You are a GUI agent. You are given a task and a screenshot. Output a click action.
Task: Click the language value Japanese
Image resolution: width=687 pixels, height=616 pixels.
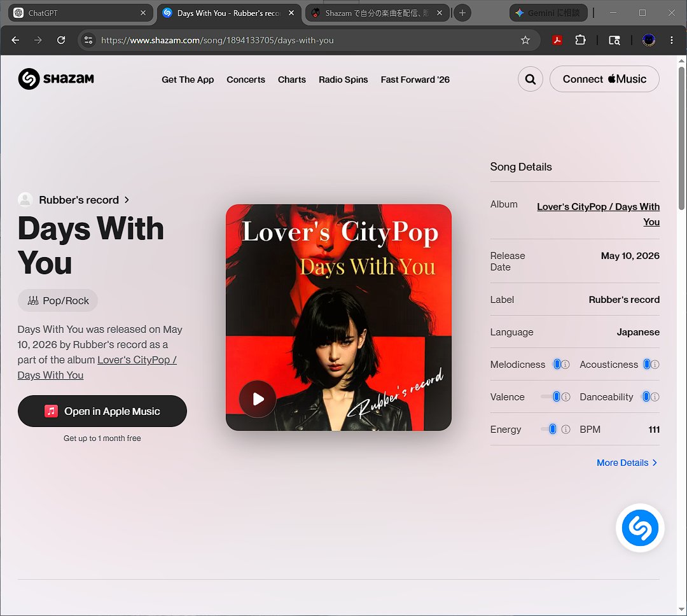click(638, 332)
